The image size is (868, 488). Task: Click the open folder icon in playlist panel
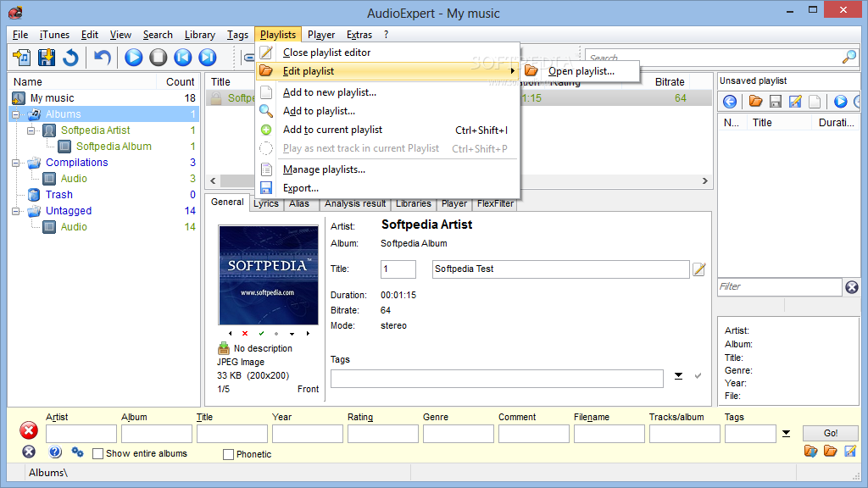755,102
